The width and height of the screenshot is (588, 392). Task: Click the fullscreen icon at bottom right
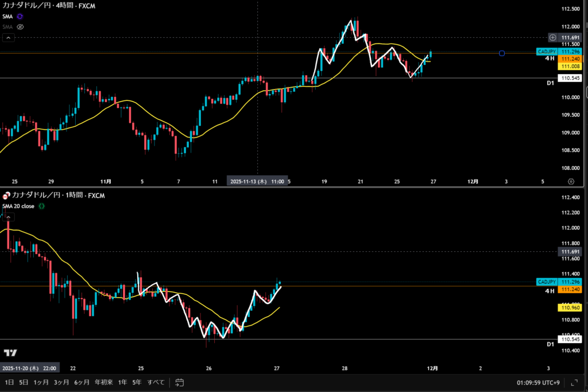[x=574, y=382]
